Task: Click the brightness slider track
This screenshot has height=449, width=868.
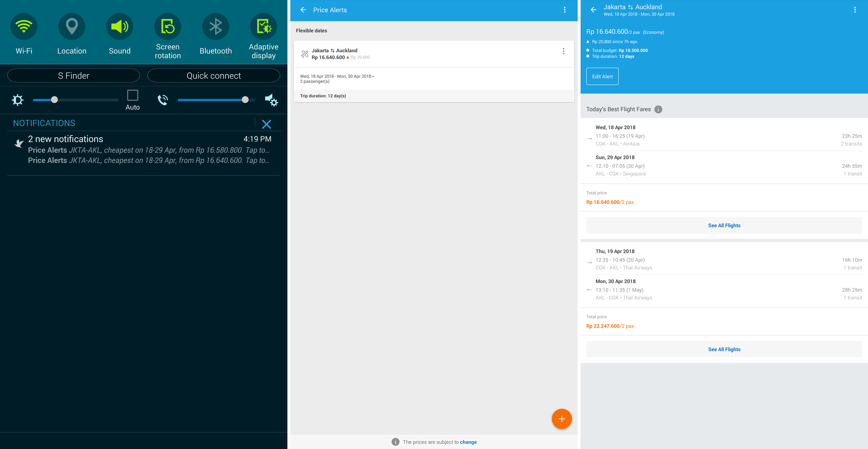Action: tap(84, 100)
